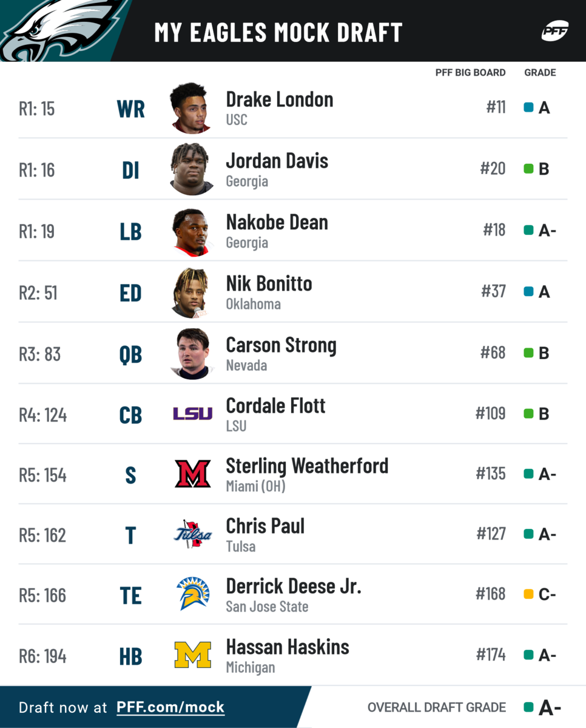586x728 pixels.
Task: Click the Grade column header
Action: pos(540,73)
